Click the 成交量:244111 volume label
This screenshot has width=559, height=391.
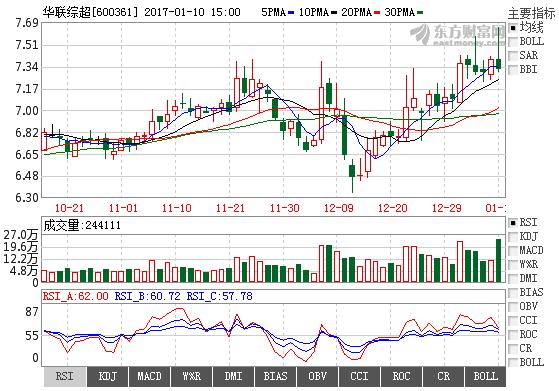82,225
